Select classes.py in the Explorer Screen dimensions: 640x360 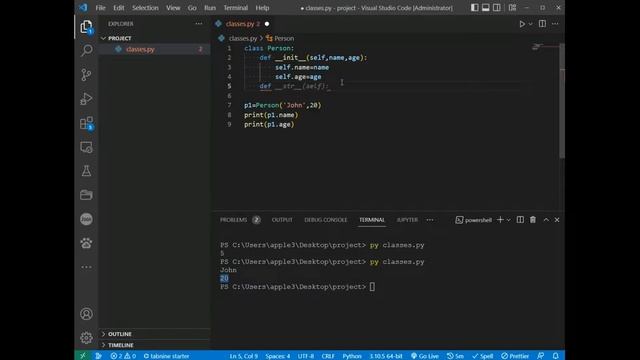pos(154,49)
